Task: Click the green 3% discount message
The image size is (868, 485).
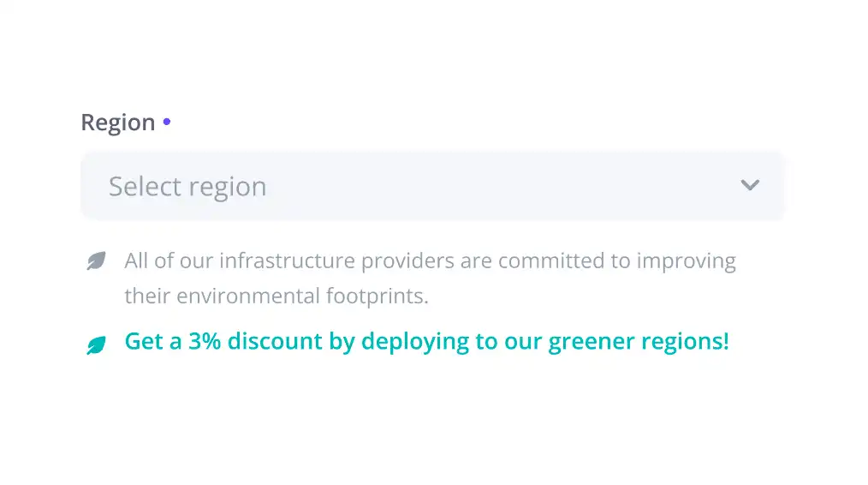Action: click(427, 341)
